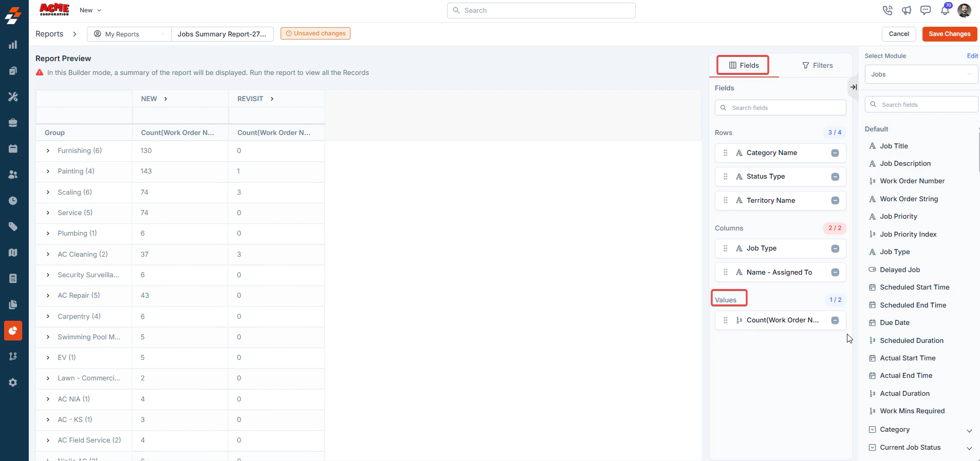Expand the AC Cleaning (2) group
Image resolution: width=980 pixels, height=461 pixels.
[x=48, y=255]
